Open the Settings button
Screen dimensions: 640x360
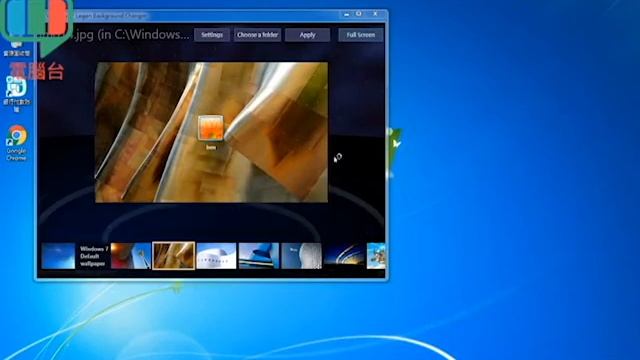click(212, 35)
